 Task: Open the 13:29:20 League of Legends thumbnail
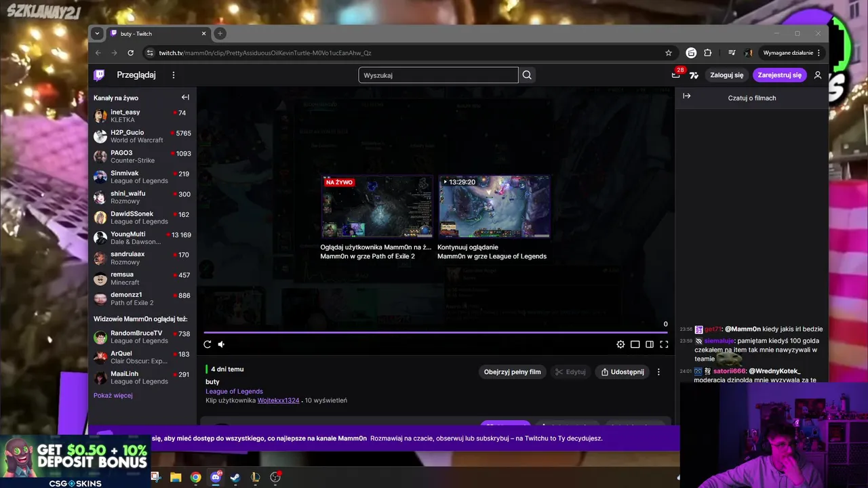pos(494,207)
